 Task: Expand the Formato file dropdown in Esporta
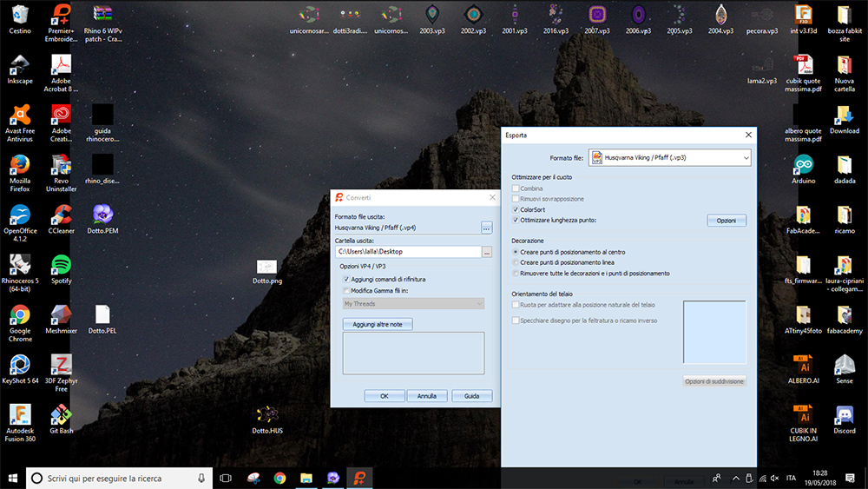(745, 158)
